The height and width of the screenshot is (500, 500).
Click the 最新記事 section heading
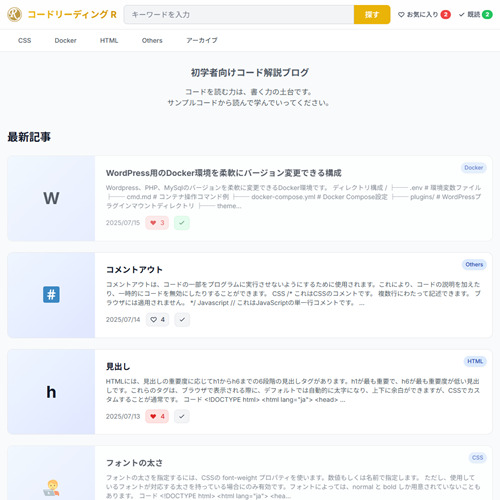point(29,137)
